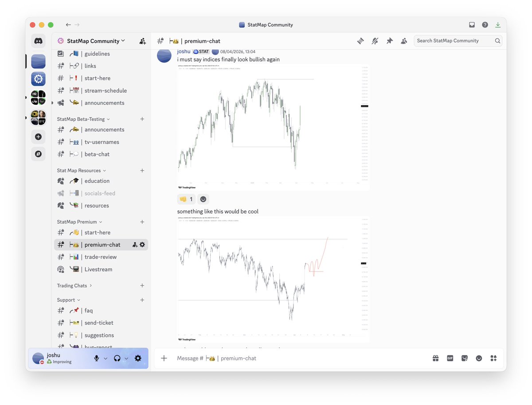532x405 pixels.
Task: Go back with left arrow
Action: pyautogui.click(x=68, y=25)
